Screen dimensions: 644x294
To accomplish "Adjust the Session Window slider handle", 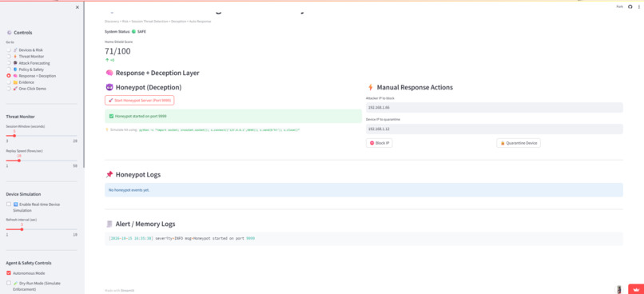I will (x=14, y=136).
